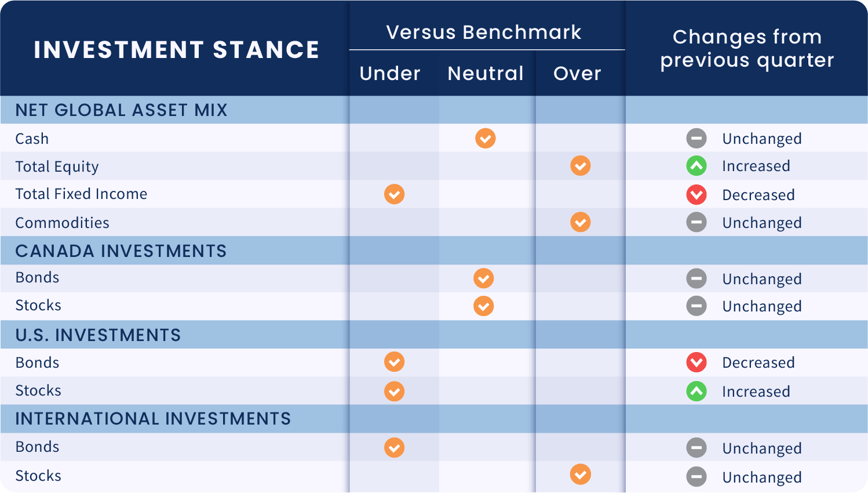Click the Under column header
This screenshot has width=868, height=493.
coord(390,74)
